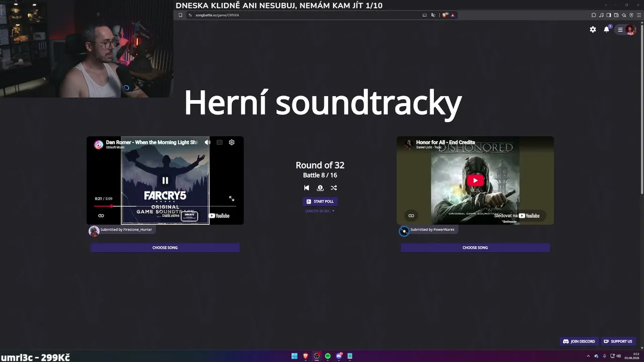Image resolution: width=644 pixels, height=362 pixels.
Task: Open browser media control music-note icon
Action: pos(601,15)
